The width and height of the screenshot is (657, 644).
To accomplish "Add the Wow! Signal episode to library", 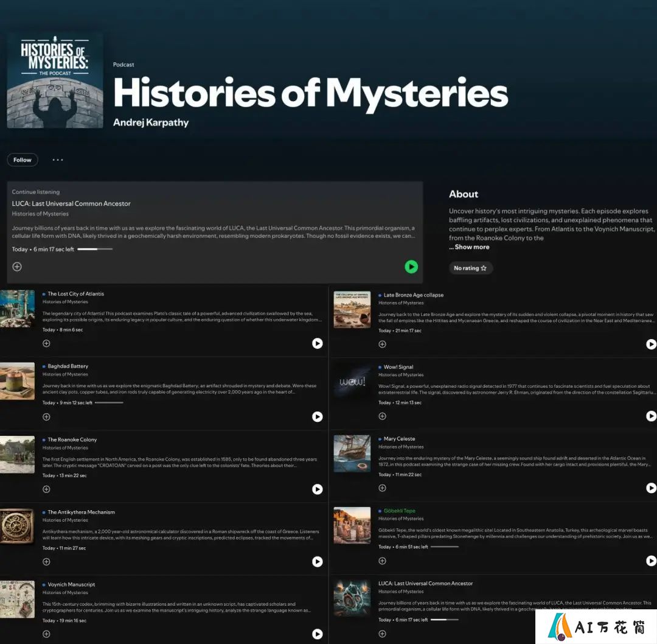I will click(x=382, y=416).
